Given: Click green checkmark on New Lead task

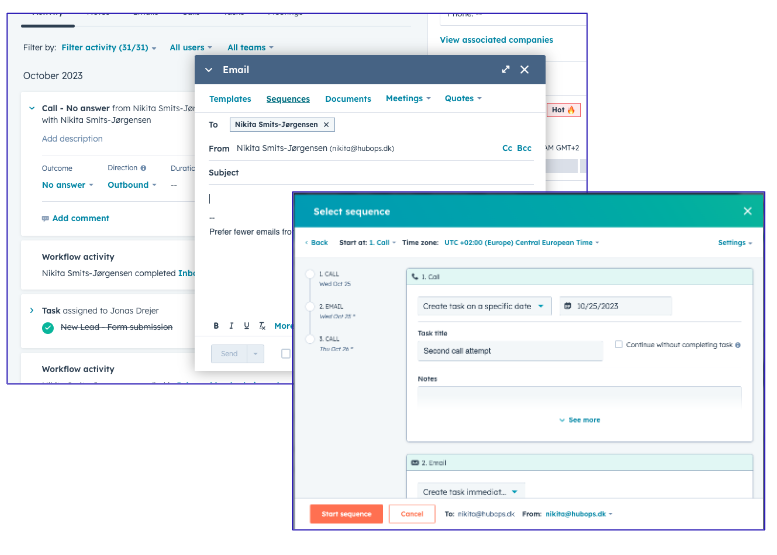Looking at the screenshot, I should [x=48, y=328].
